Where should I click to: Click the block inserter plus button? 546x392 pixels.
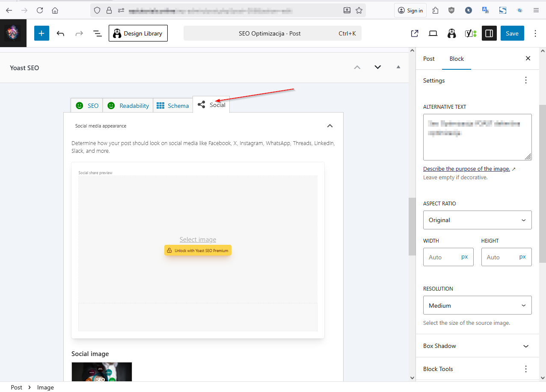42,33
